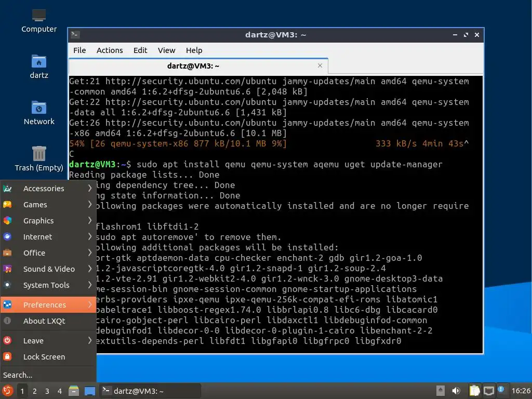Select the dartz@VM3: ~ terminal tab

click(x=198, y=66)
